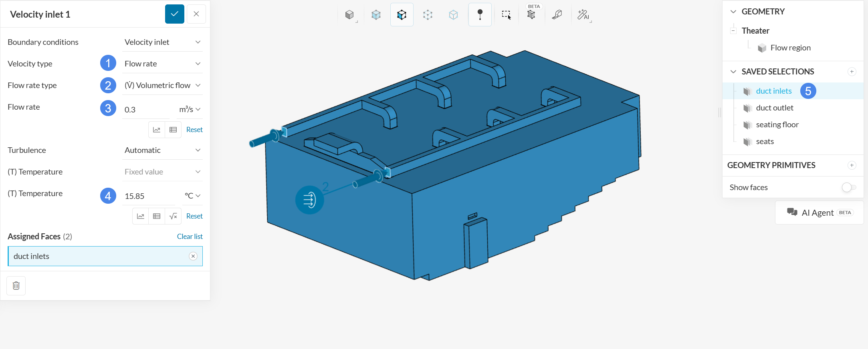Open the AI magic wand tool
This screenshot has width=868, height=349.
coord(583,15)
